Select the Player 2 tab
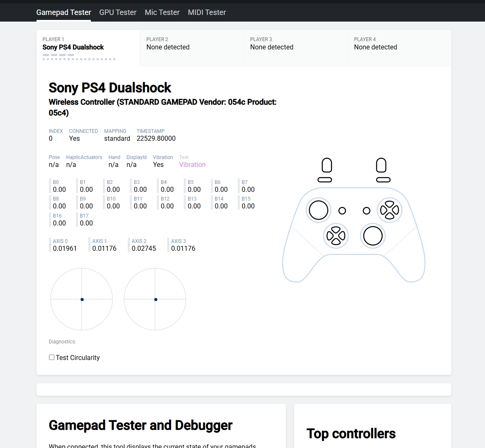 pyautogui.click(x=192, y=48)
